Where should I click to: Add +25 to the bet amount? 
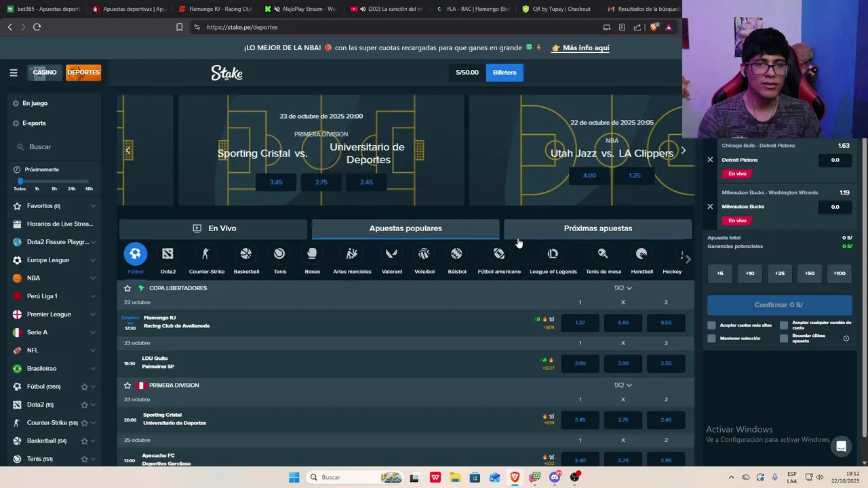pos(780,273)
